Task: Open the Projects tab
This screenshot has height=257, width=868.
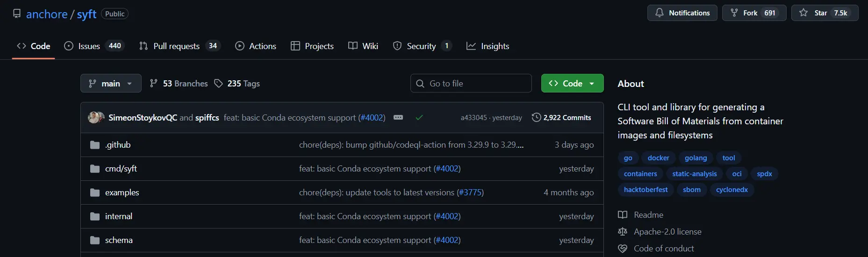Action: (x=312, y=46)
